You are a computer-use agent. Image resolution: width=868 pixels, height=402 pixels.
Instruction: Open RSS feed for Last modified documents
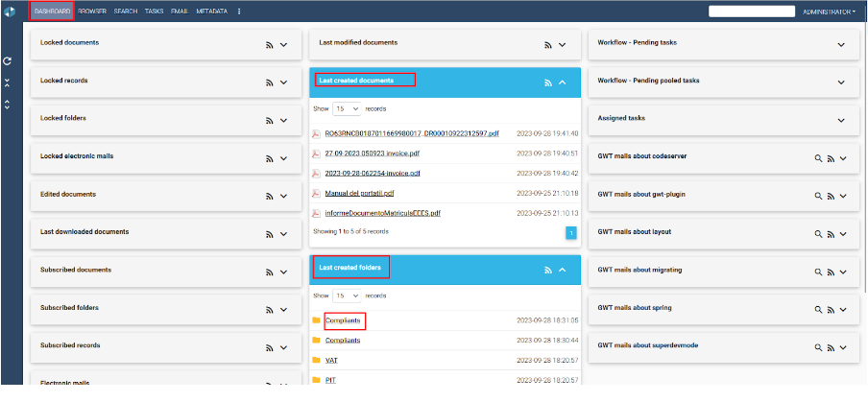point(547,45)
